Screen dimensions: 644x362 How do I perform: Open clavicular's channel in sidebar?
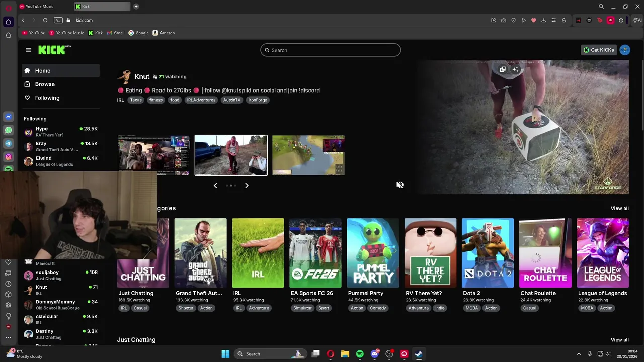click(x=61, y=319)
